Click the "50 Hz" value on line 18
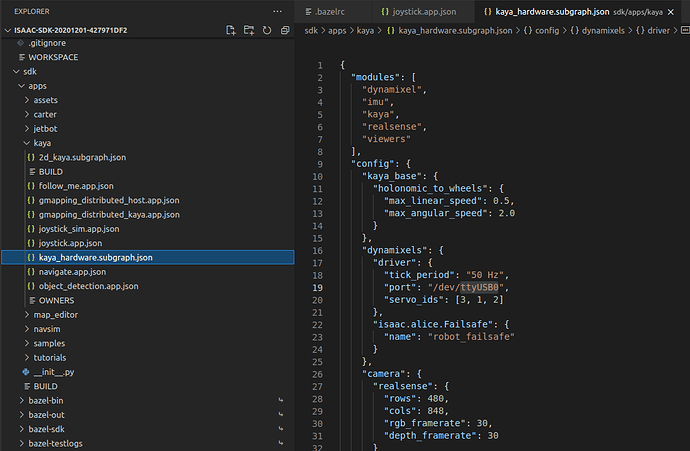690x451 pixels. (x=484, y=275)
